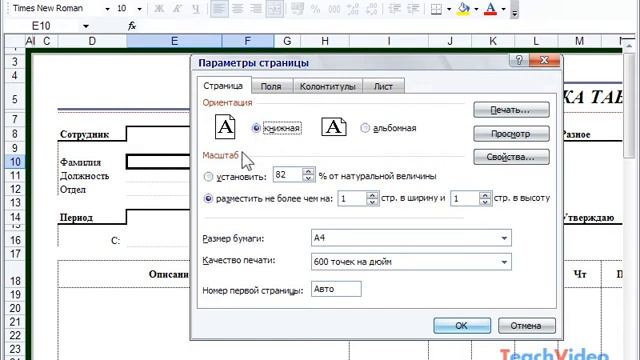Screen dimensions: 640x360
Task: Increase indent toolbar icon
Action: tap(413, 9)
